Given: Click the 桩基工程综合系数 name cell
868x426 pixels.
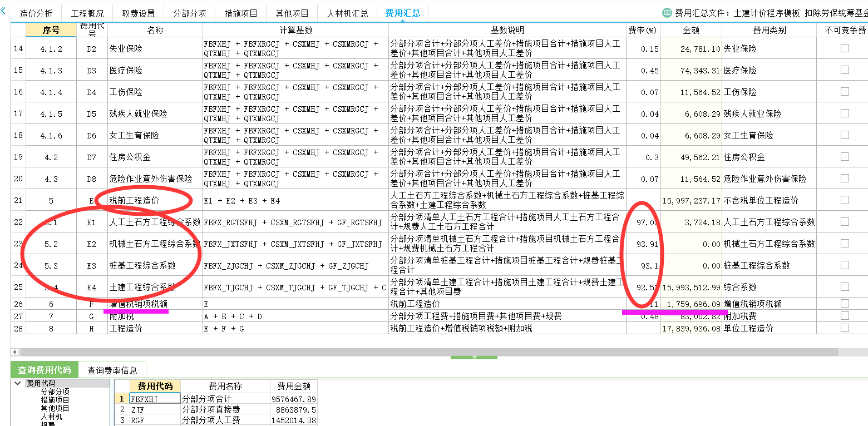Looking at the screenshot, I should (155, 265).
